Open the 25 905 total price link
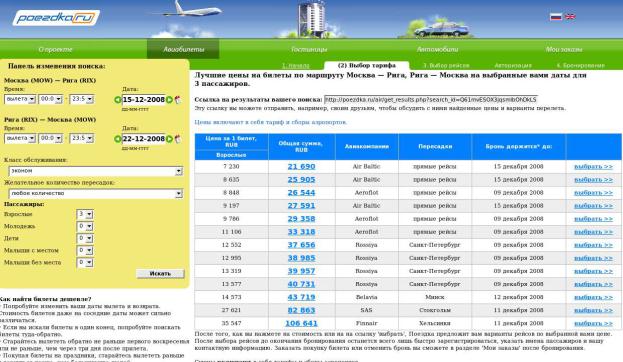This screenshot has width=623, height=362. click(x=301, y=180)
